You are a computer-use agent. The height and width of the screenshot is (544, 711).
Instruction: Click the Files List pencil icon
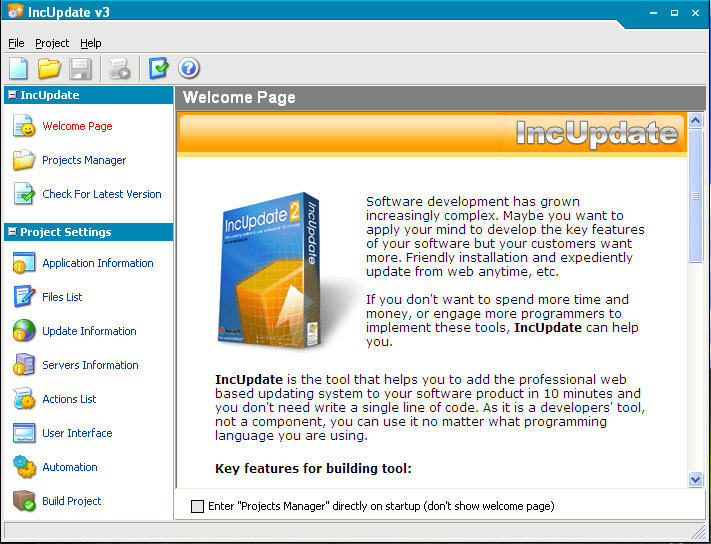(24, 296)
